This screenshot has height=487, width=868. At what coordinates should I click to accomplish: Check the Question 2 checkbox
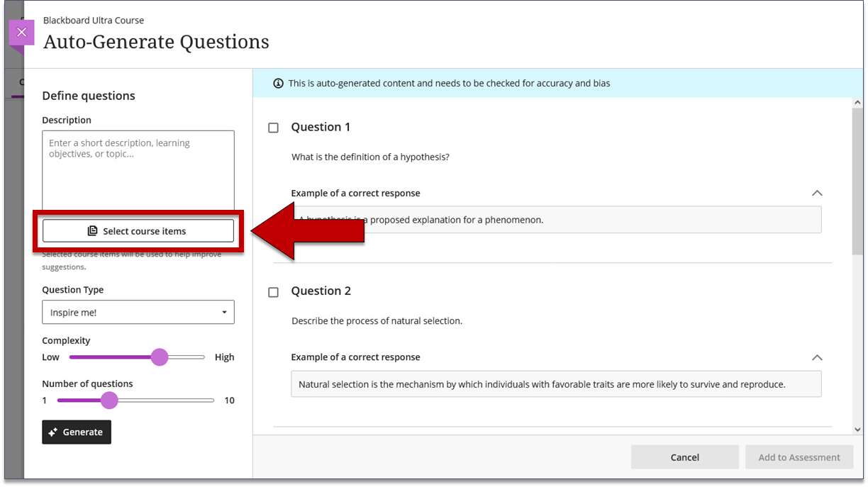274,292
